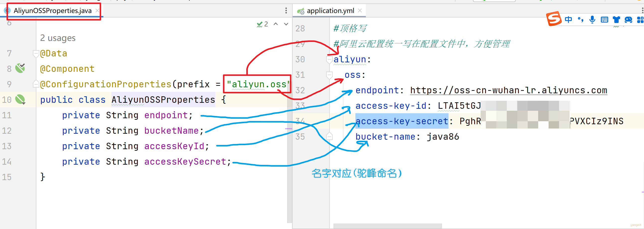Click Sogou voice input microphone
Image resolution: width=644 pixels, height=229 pixels.
592,19
